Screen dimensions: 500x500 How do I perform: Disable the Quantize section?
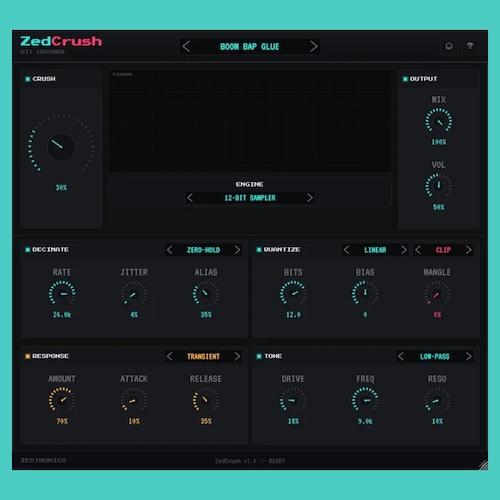[259, 250]
